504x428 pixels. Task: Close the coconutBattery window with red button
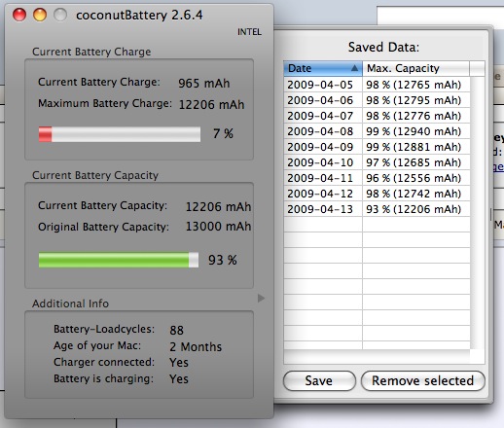point(19,15)
